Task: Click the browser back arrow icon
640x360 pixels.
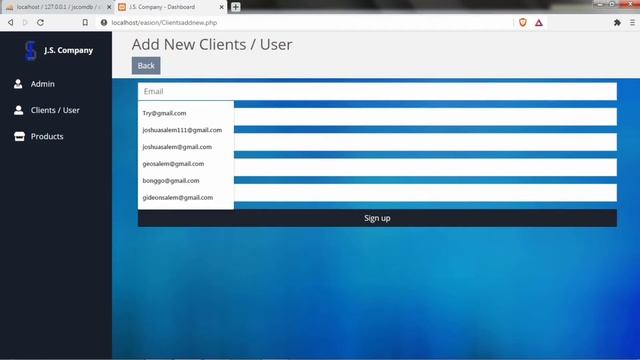Action: [x=11, y=22]
